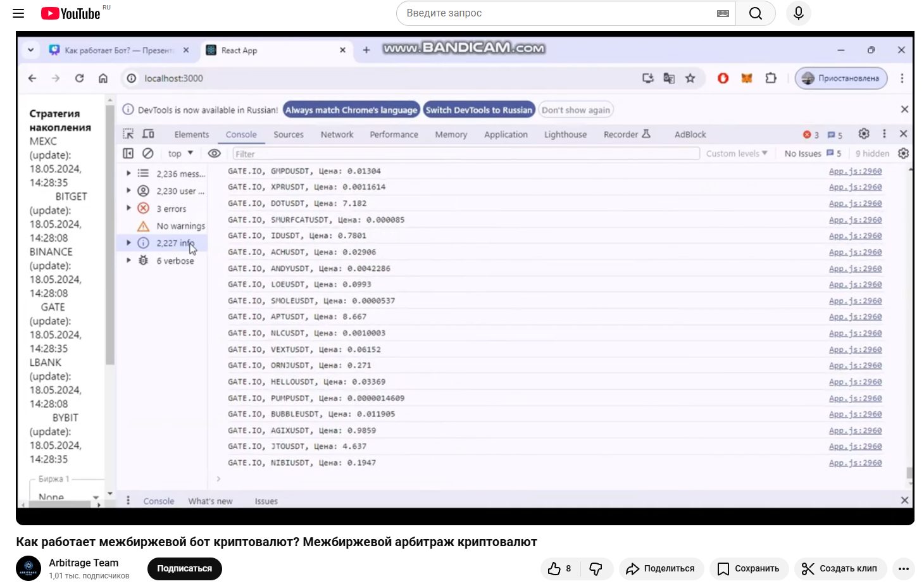Open the YouTube guide hamburger menu
Viewport: 924px width, 586px height.
tap(18, 13)
